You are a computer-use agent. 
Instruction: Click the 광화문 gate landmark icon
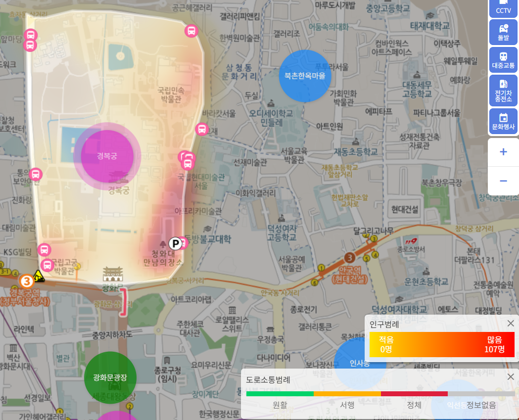[x=113, y=275]
